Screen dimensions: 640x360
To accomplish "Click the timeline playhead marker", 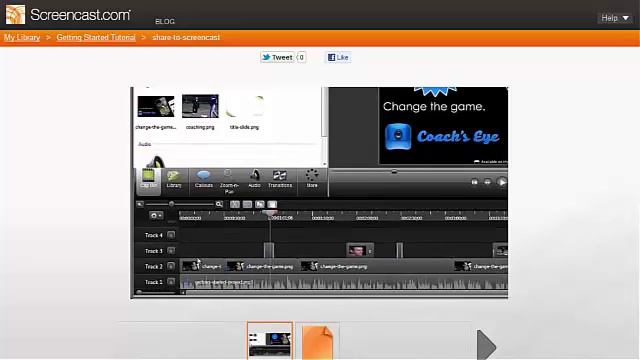I will [x=269, y=213].
